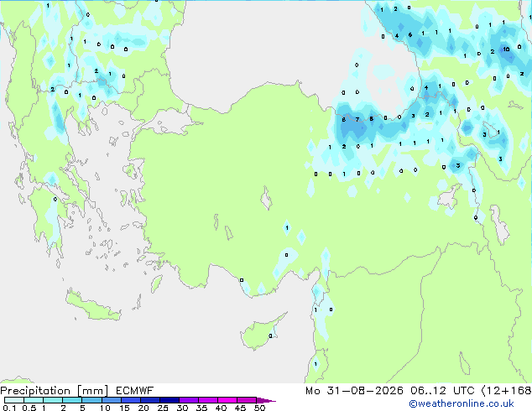Viewport: 532px width, 411px height.
Task: Click the large lake in central Turkey
Action: tap(266, 198)
